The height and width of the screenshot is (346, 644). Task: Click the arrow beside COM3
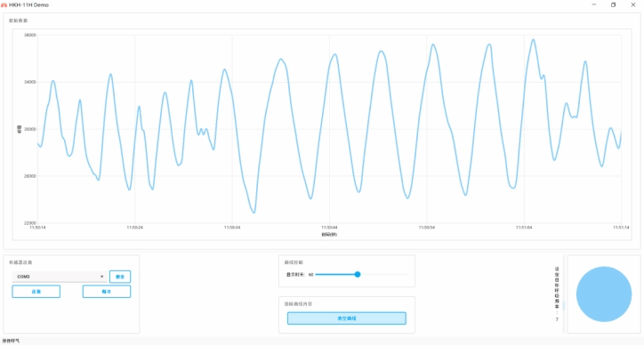102,277
